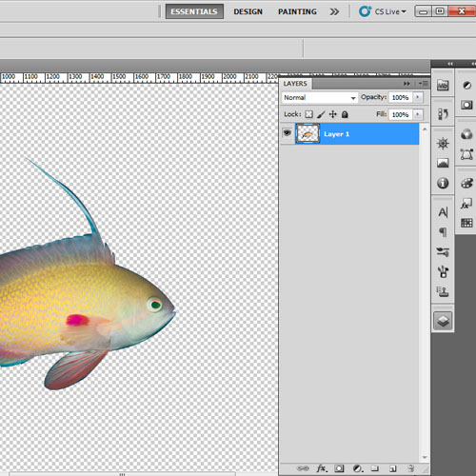Add a layer mask
Screen dimensions: 476x476
[339, 468]
